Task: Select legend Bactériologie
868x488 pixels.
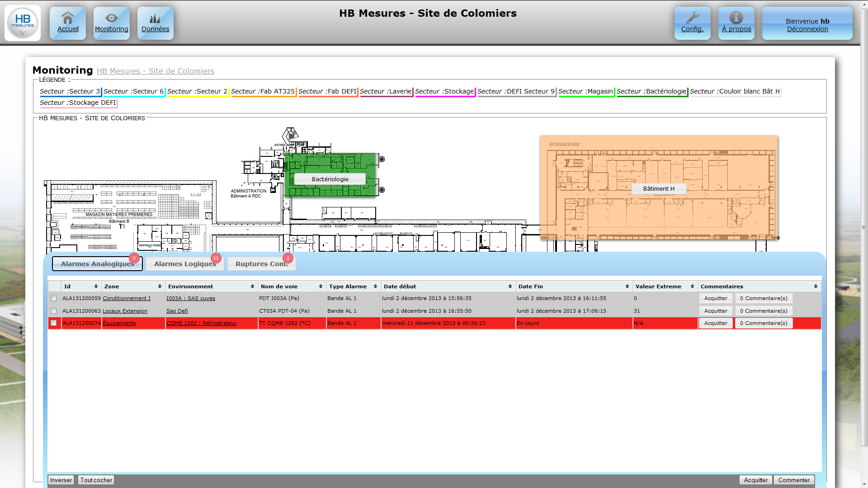Action: point(652,91)
